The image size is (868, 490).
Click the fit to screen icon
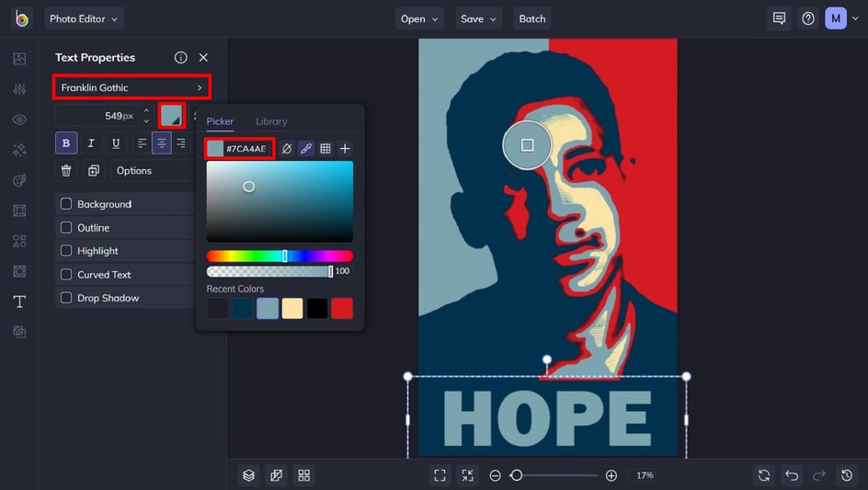(x=440, y=475)
